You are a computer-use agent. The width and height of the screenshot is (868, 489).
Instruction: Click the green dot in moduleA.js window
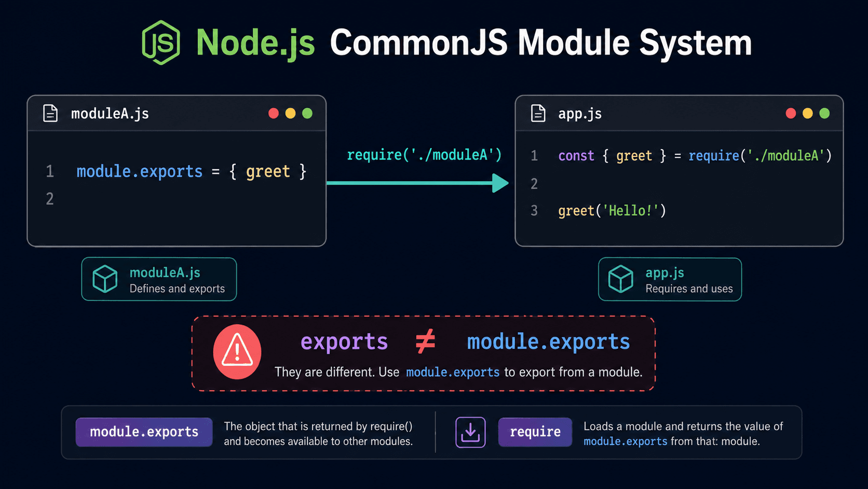307,113
